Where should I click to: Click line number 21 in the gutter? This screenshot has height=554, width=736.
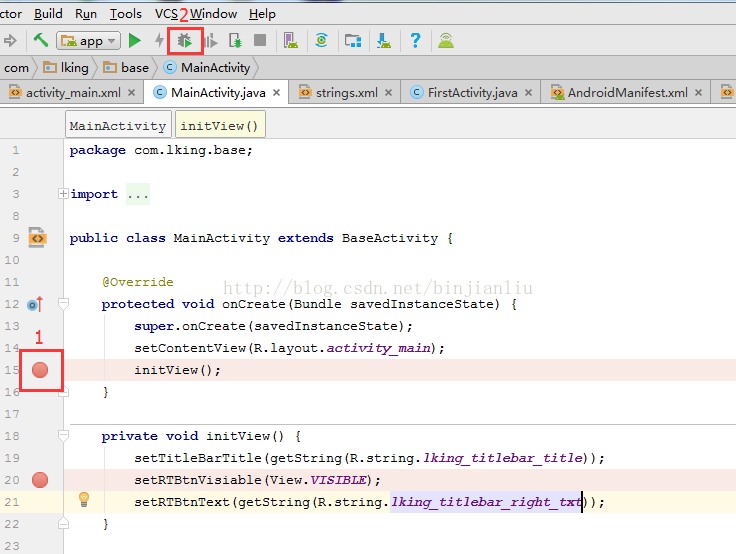point(12,502)
